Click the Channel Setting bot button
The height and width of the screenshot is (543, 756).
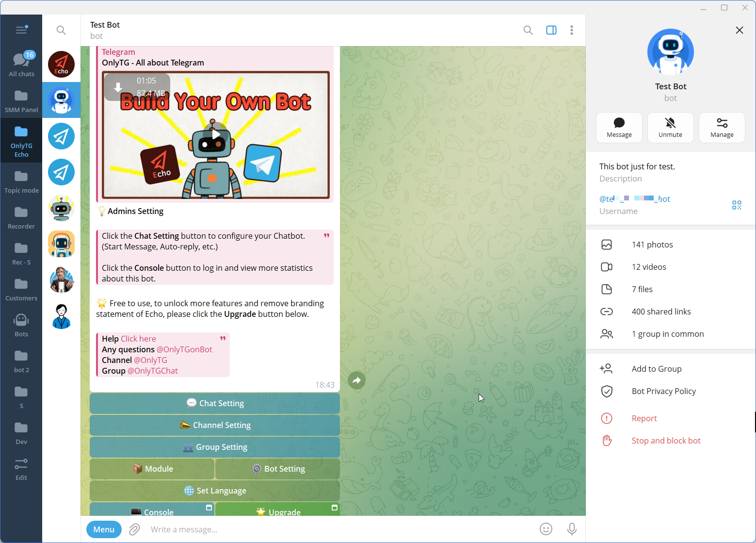[215, 425]
